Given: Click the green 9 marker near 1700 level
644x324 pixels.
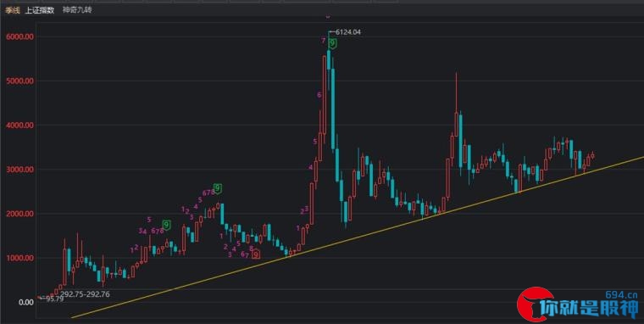Looking at the screenshot, I should 166,225.
